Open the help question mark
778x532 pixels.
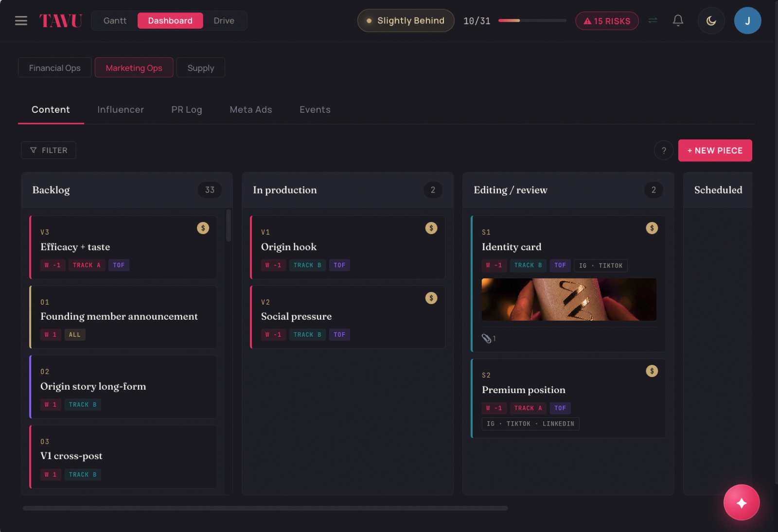click(x=664, y=151)
